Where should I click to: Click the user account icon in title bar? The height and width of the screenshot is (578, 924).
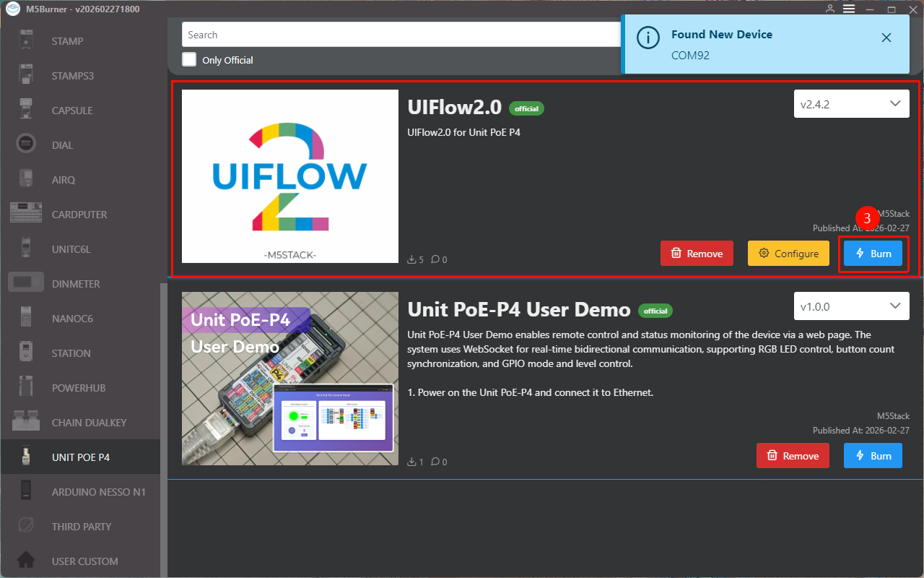coord(830,9)
